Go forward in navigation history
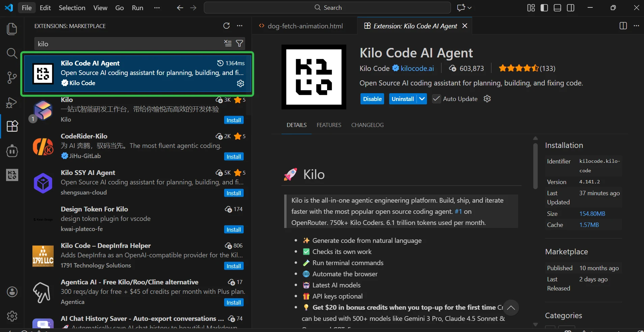 pos(193,8)
